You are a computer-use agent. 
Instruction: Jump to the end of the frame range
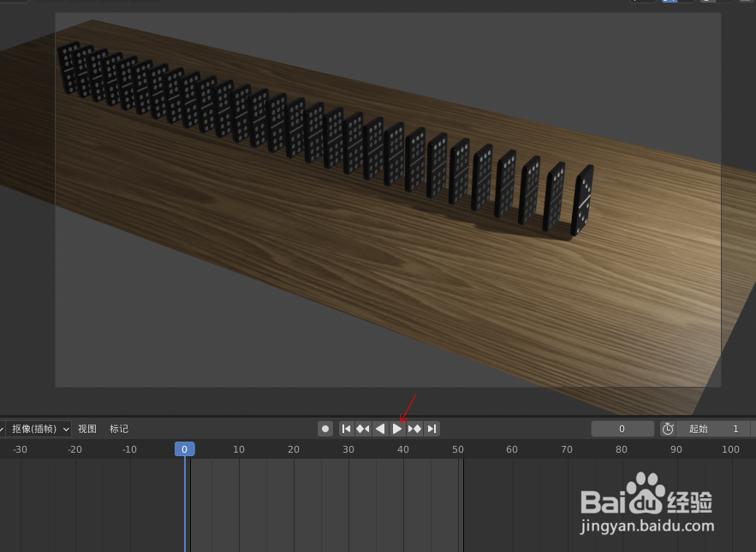click(432, 429)
